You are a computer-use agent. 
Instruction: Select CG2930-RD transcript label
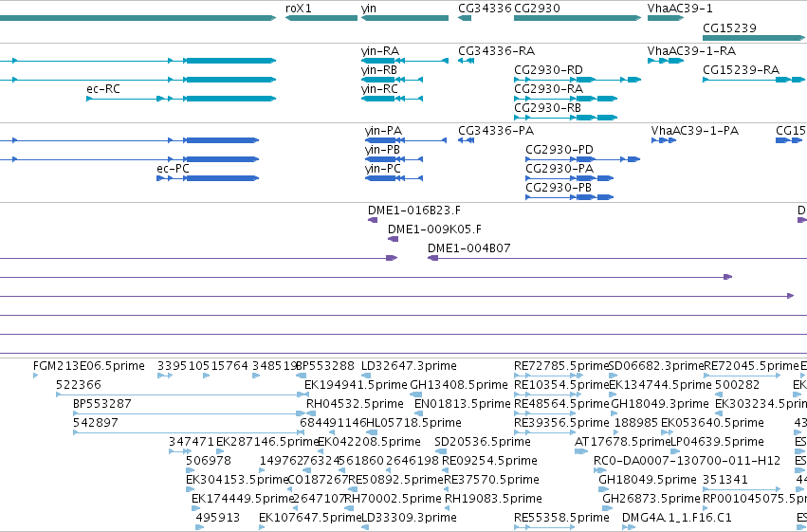pyautogui.click(x=548, y=70)
